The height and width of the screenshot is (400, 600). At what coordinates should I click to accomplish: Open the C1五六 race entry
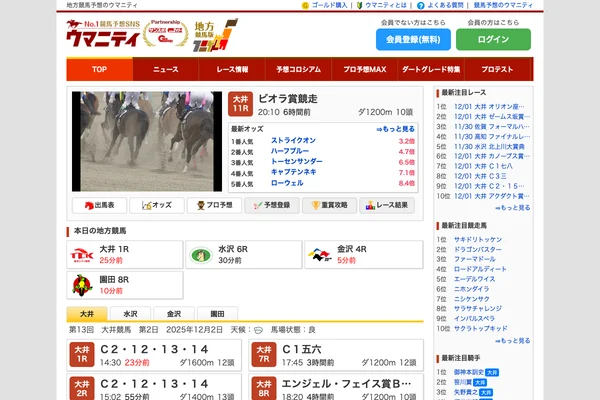336,355
